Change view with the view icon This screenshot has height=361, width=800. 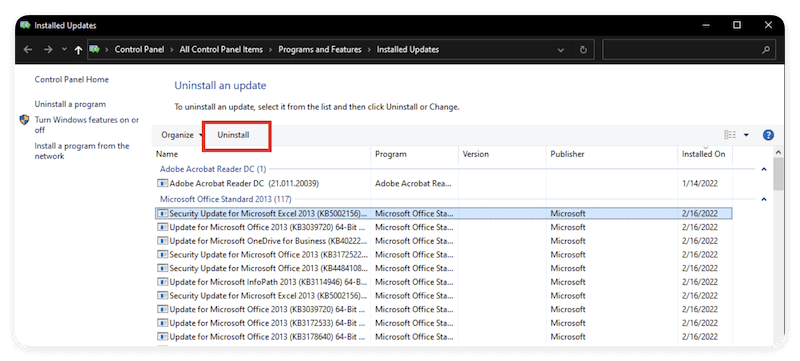pyautogui.click(x=730, y=135)
